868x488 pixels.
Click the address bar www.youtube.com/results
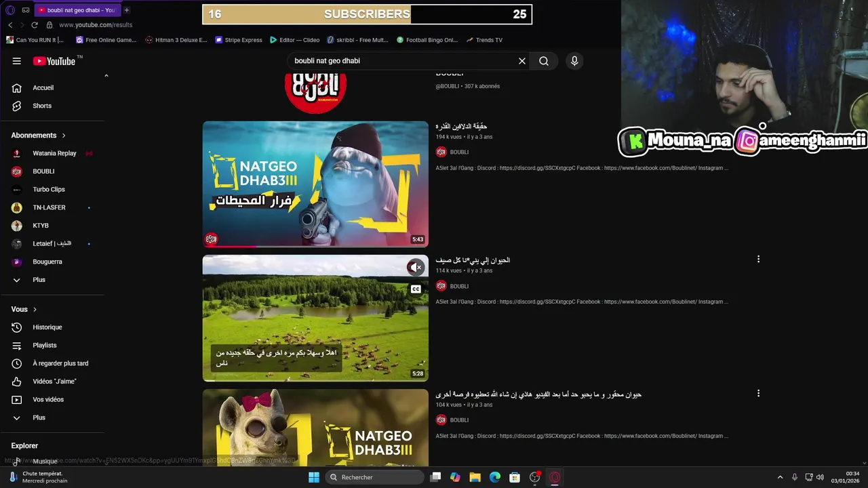point(96,25)
